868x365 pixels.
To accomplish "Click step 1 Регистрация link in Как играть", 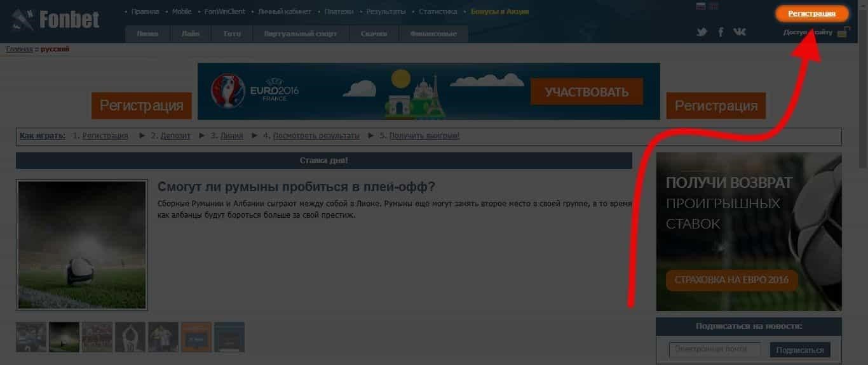I will pos(105,136).
